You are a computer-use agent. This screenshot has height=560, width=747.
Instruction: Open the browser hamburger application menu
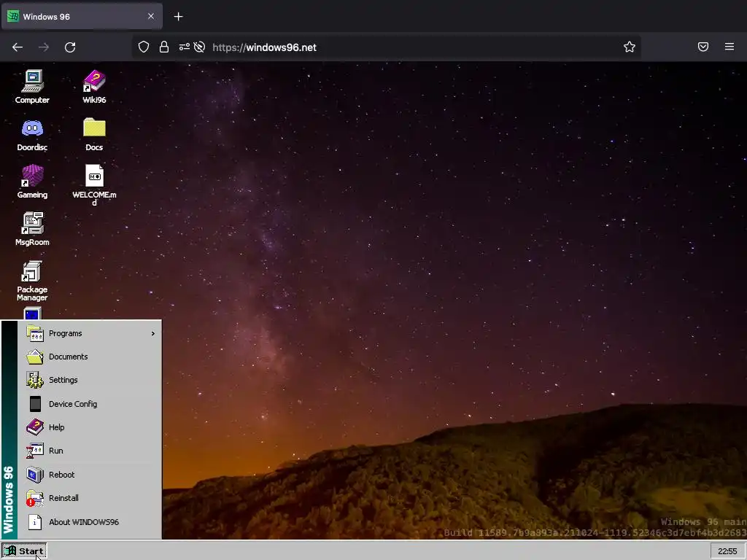pos(729,47)
